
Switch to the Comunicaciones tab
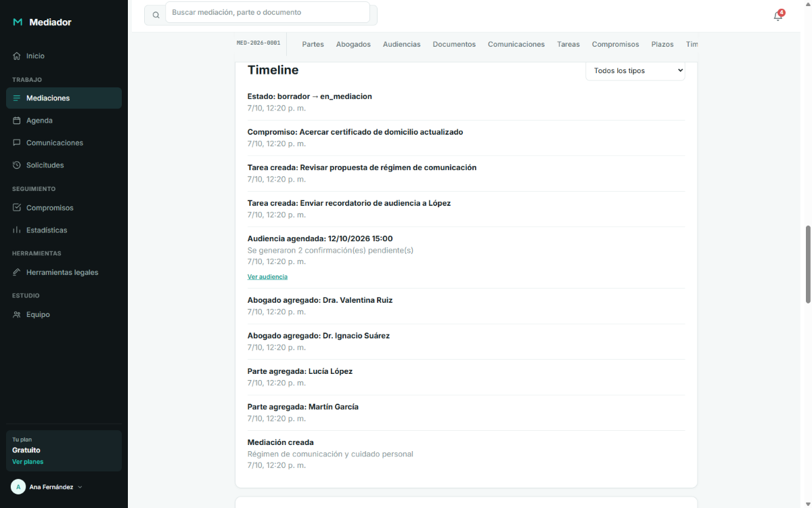[x=516, y=44]
